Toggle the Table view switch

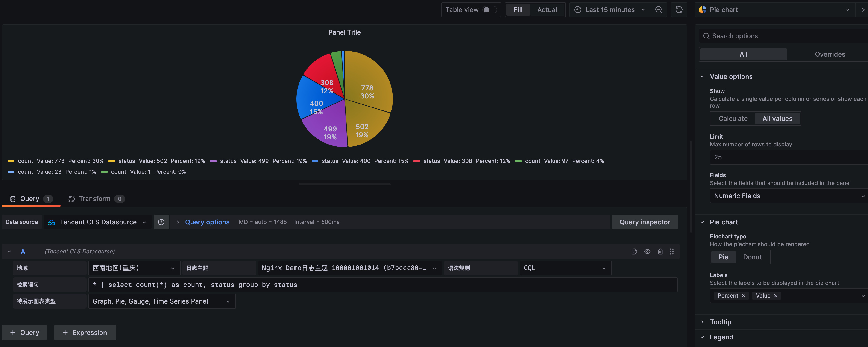(489, 10)
